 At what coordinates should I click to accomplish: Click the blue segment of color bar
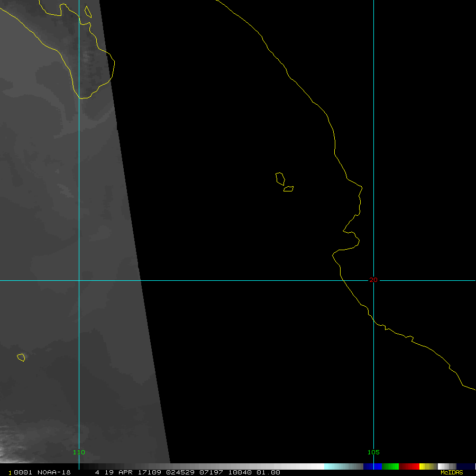coord(372,466)
